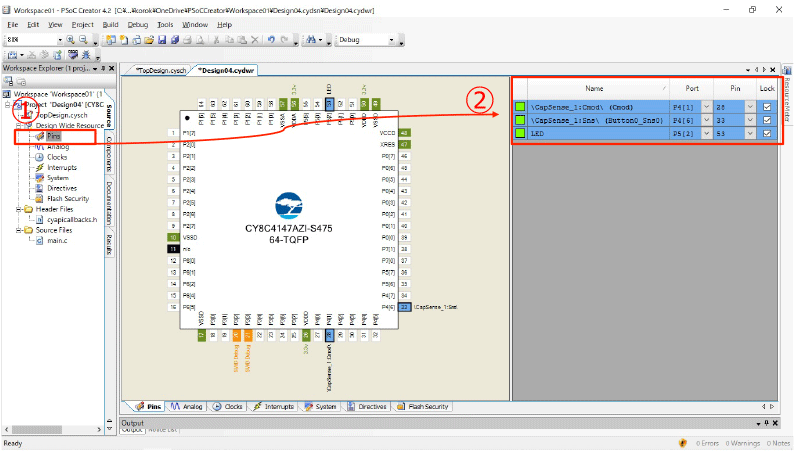
Task: Switch to the System bottom tab
Action: 320,407
